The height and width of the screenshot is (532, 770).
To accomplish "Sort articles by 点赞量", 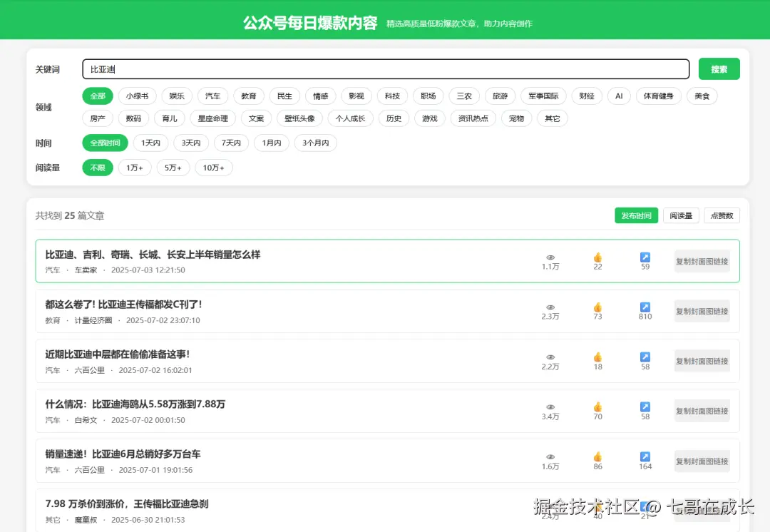I will click(722, 215).
